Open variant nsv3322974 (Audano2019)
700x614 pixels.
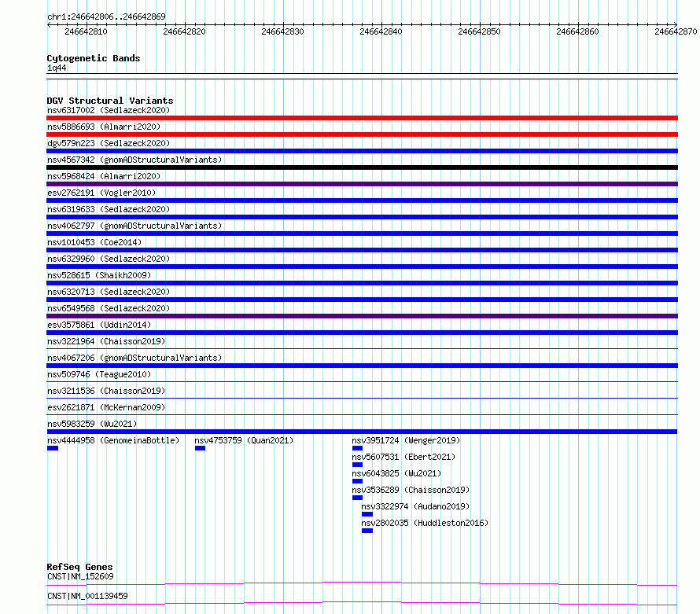click(415, 506)
